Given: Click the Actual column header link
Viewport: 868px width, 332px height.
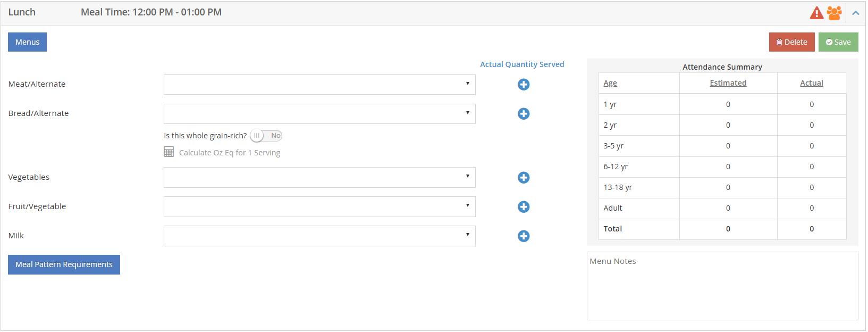Looking at the screenshot, I should click(x=811, y=83).
